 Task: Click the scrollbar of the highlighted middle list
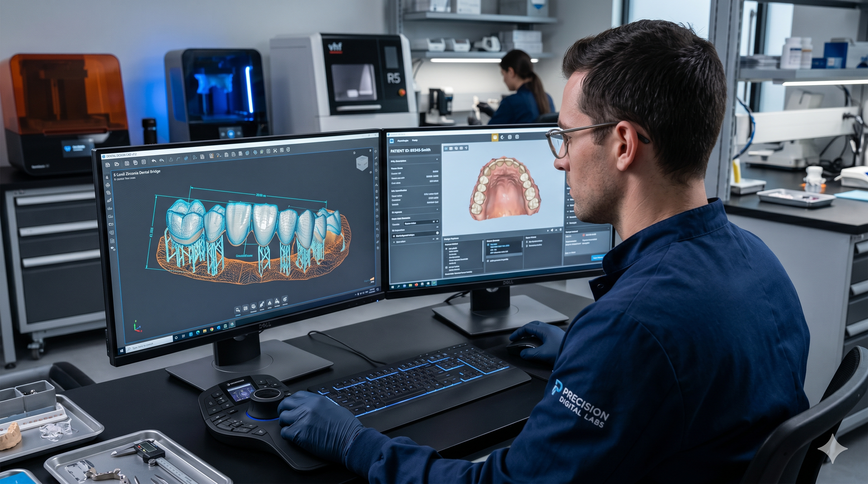[x=522, y=244]
